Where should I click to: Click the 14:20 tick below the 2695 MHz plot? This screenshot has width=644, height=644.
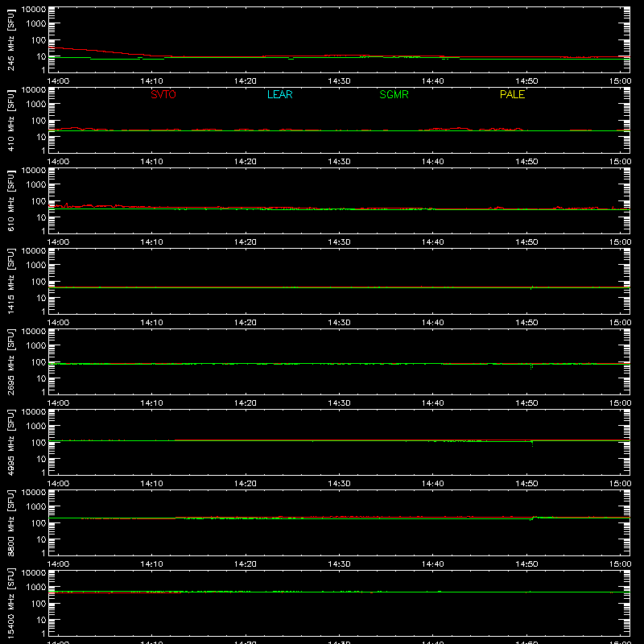246,403
